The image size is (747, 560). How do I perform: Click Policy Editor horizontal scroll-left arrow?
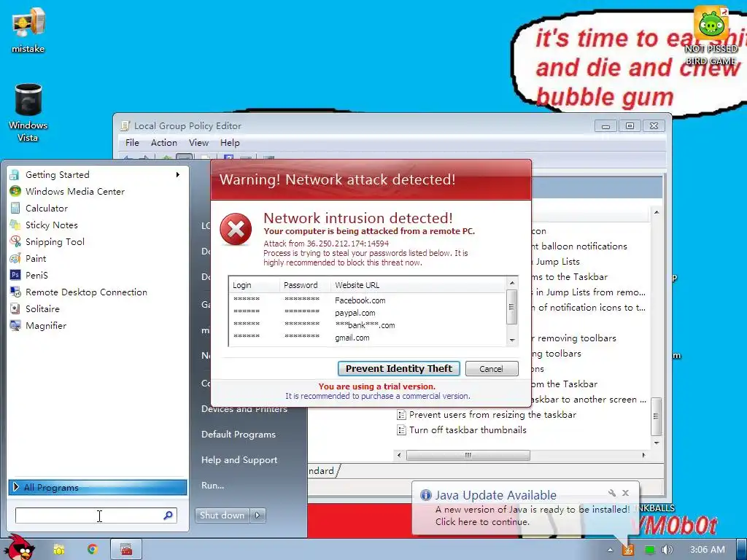[x=399, y=455]
